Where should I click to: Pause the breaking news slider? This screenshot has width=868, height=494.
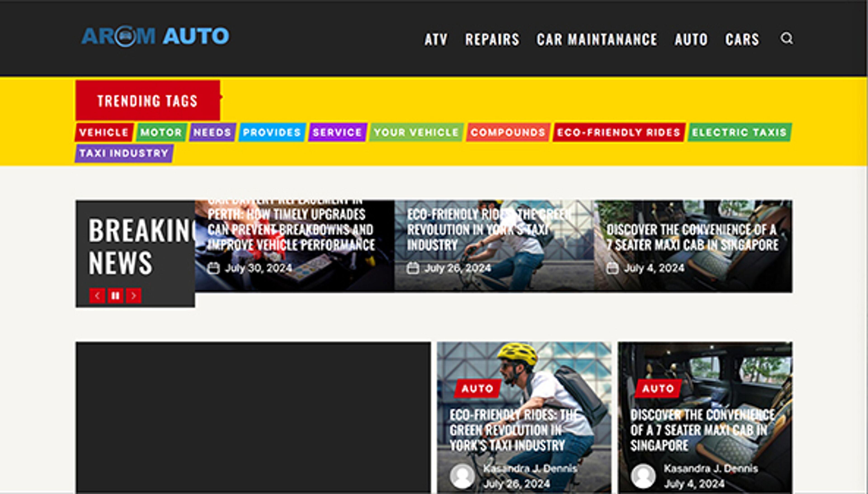tap(116, 296)
